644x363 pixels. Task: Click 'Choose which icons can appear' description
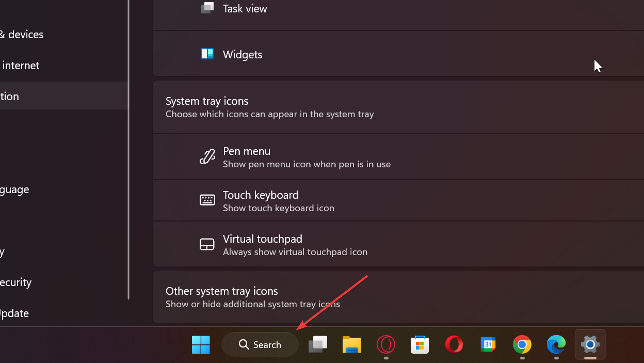tap(270, 114)
